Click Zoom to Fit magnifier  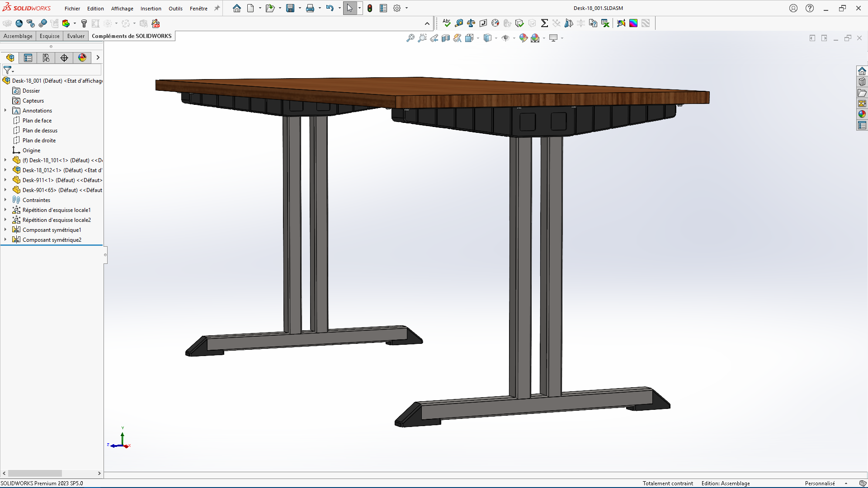(410, 38)
